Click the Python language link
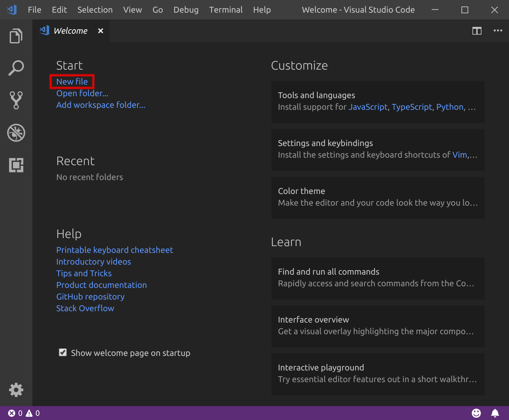 [x=450, y=107]
